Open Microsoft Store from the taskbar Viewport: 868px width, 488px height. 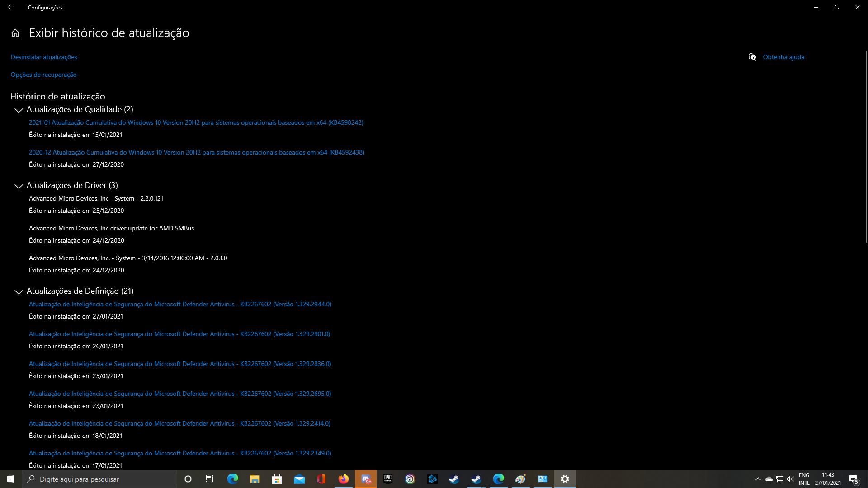[x=277, y=479]
